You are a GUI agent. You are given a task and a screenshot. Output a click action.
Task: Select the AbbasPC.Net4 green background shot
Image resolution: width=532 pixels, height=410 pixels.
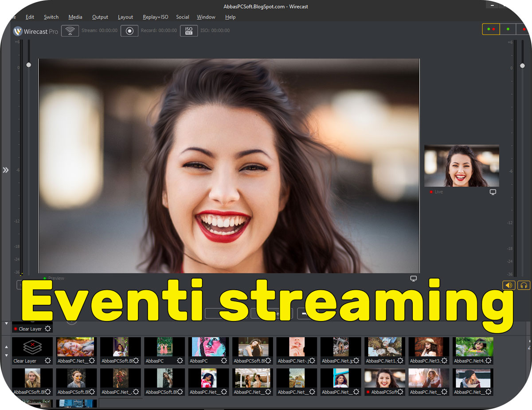(473, 347)
